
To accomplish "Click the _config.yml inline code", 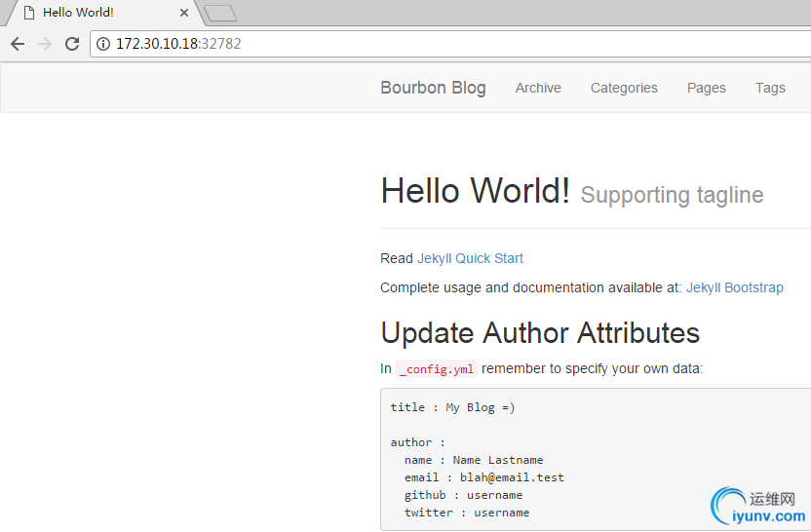I will (437, 369).
